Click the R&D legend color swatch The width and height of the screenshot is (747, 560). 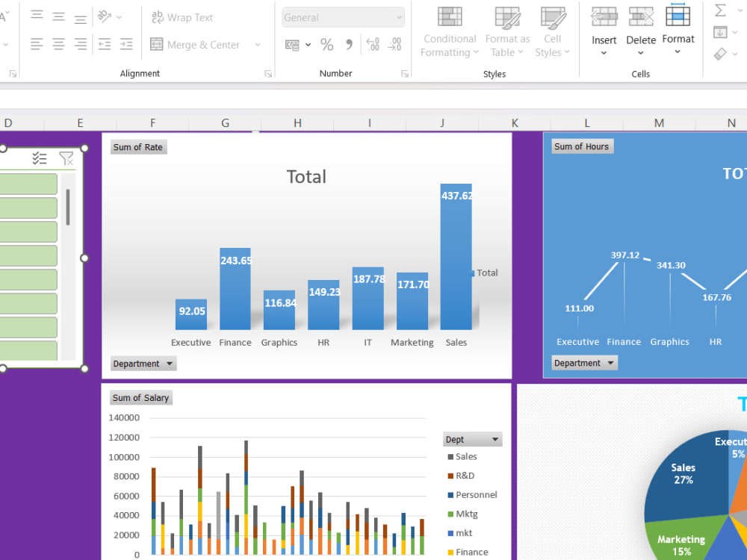(x=450, y=476)
